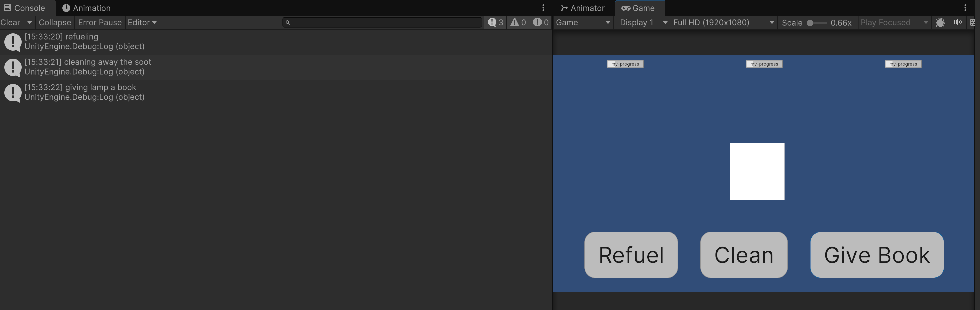Switch to the Animation tab
This screenshot has width=980, height=310.
[x=86, y=8]
